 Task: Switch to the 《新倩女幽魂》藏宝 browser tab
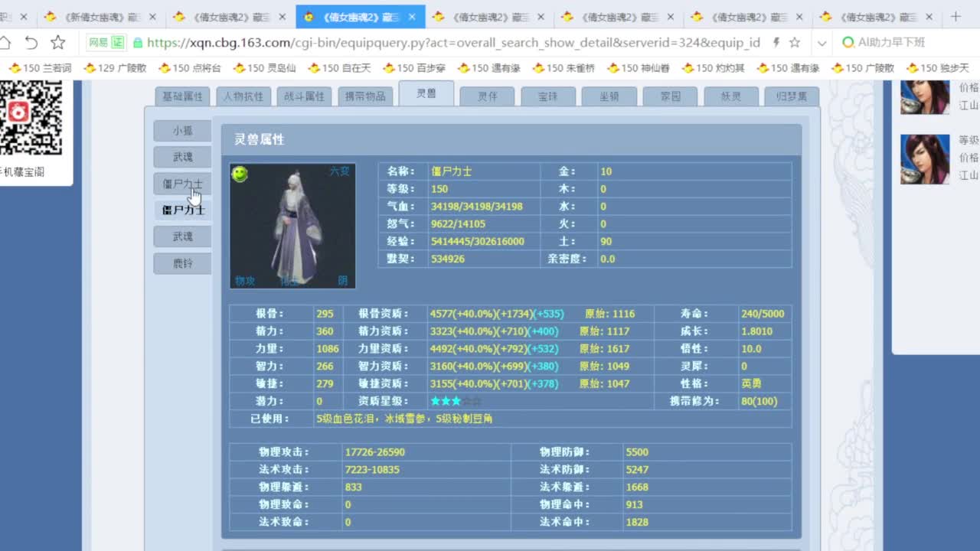click(x=101, y=17)
